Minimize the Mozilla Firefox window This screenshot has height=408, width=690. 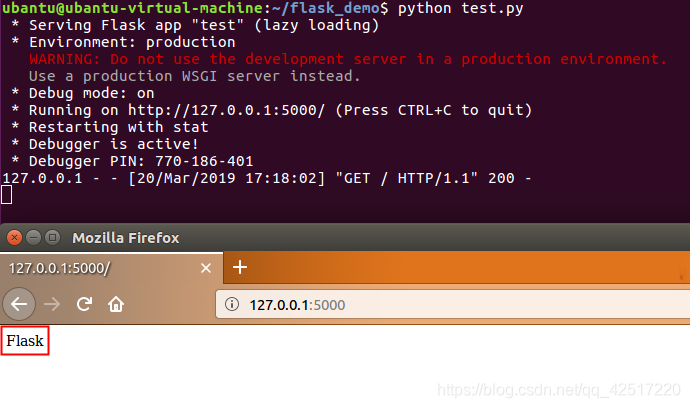(33, 238)
